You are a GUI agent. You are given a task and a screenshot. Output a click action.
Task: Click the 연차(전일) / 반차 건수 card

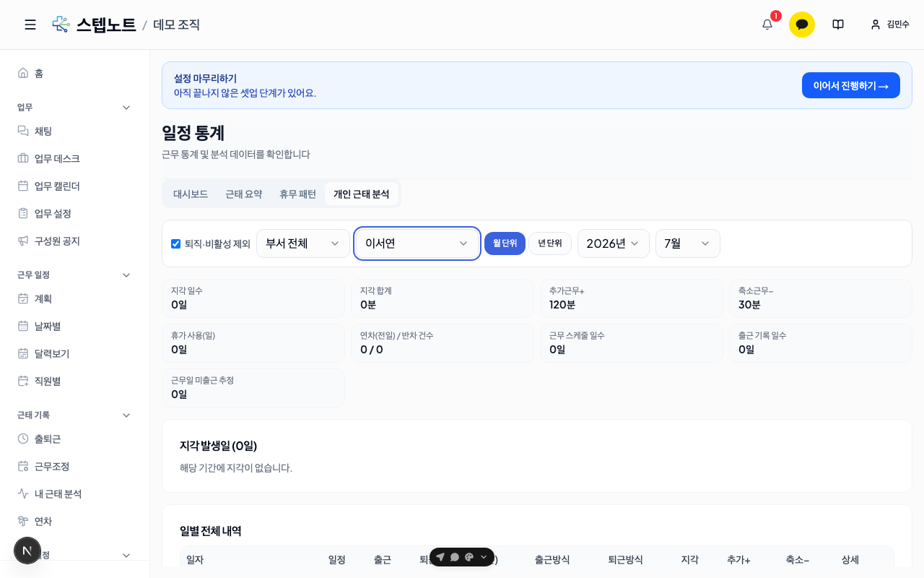click(443, 343)
